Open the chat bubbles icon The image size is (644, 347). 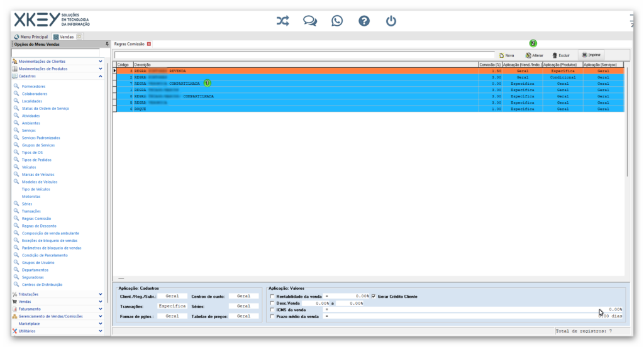click(309, 21)
